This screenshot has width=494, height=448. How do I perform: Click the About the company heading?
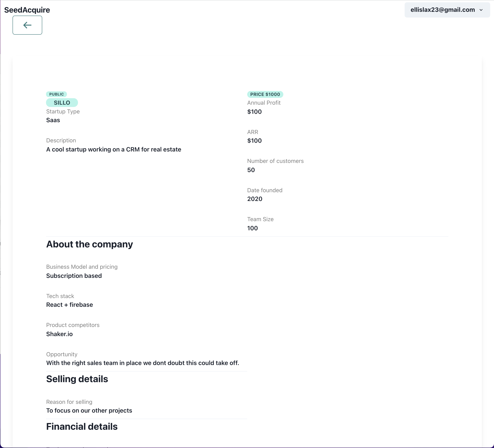89,244
